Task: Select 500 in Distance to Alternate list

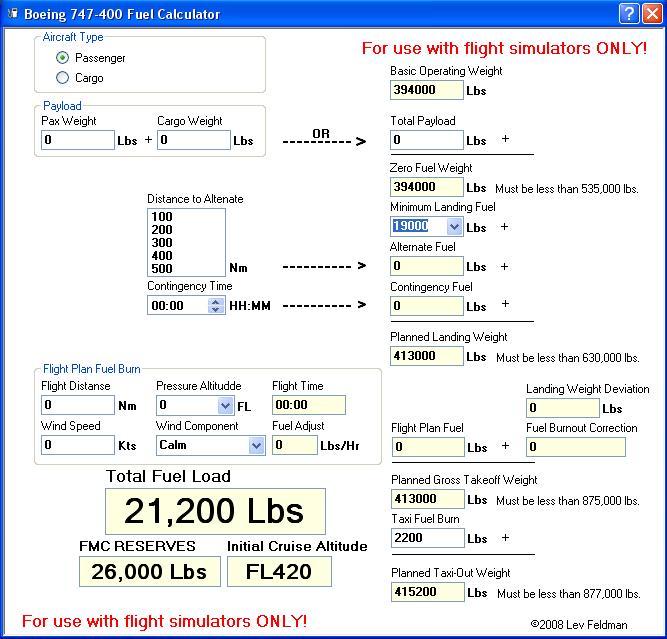Action: click(186, 269)
